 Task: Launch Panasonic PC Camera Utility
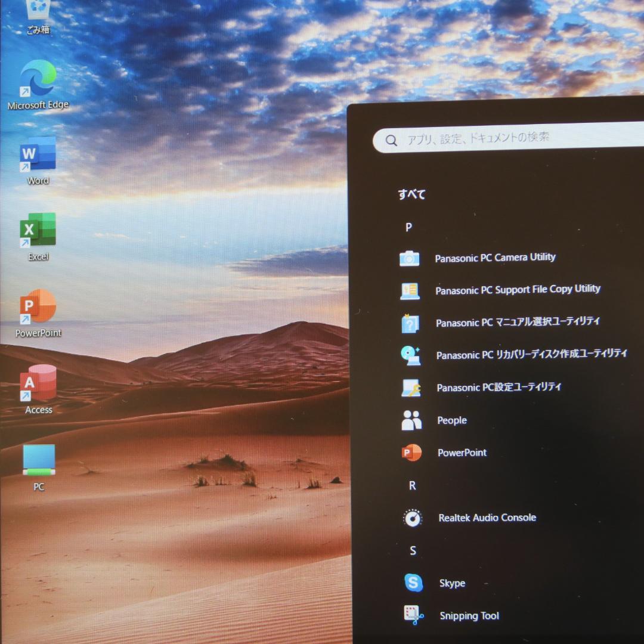point(495,258)
